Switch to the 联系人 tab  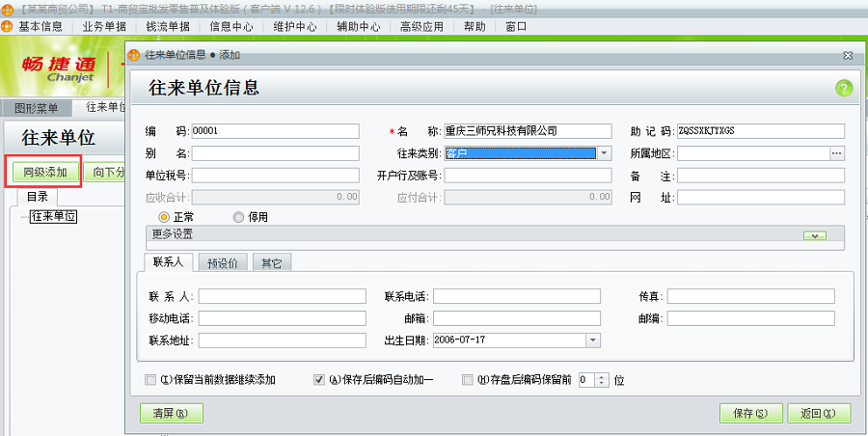168,262
